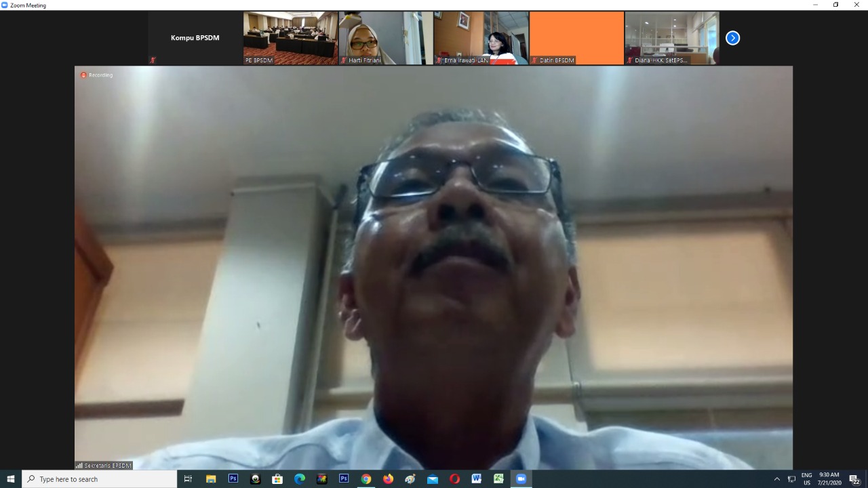Open Opera browser from the taskbar
Viewport: 868px width, 488px height.
454,479
